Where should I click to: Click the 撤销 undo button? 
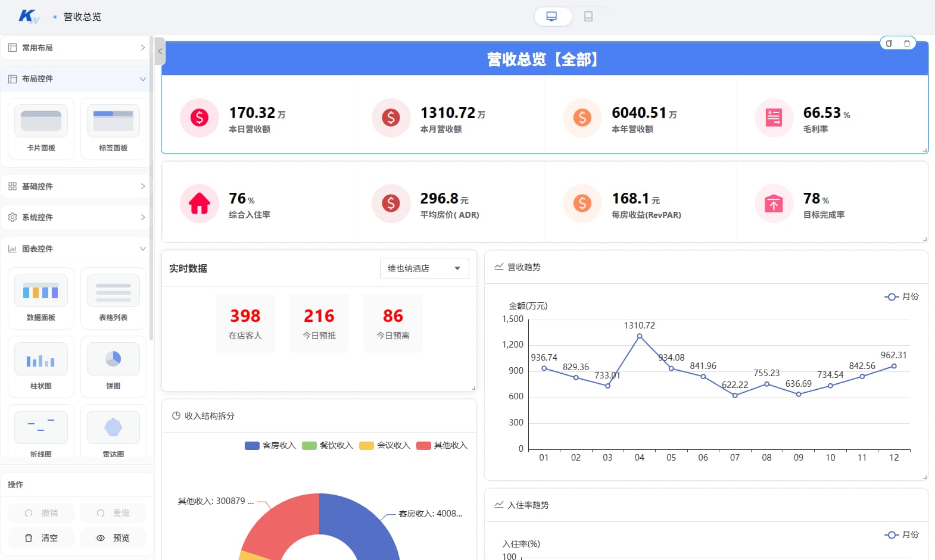tap(41, 513)
